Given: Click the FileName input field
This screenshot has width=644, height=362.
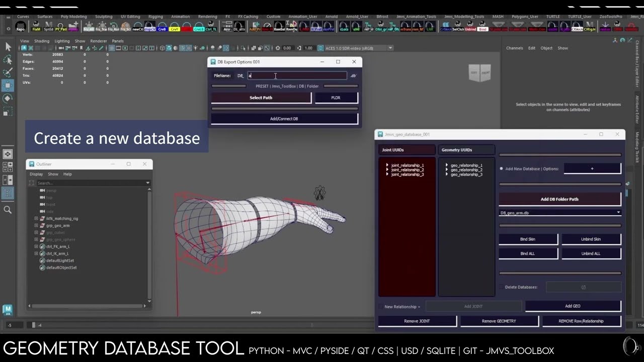Looking at the screenshot, I should pyautogui.click(x=297, y=75).
